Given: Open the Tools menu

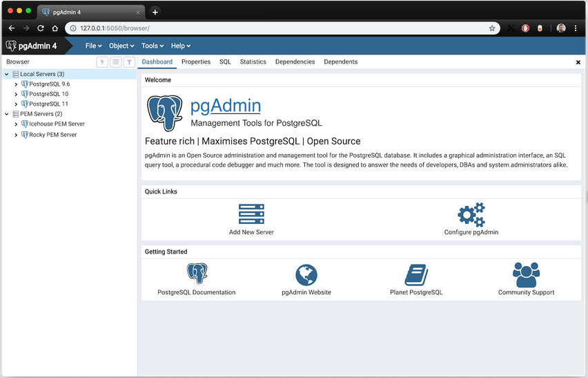Looking at the screenshot, I should 153,46.
